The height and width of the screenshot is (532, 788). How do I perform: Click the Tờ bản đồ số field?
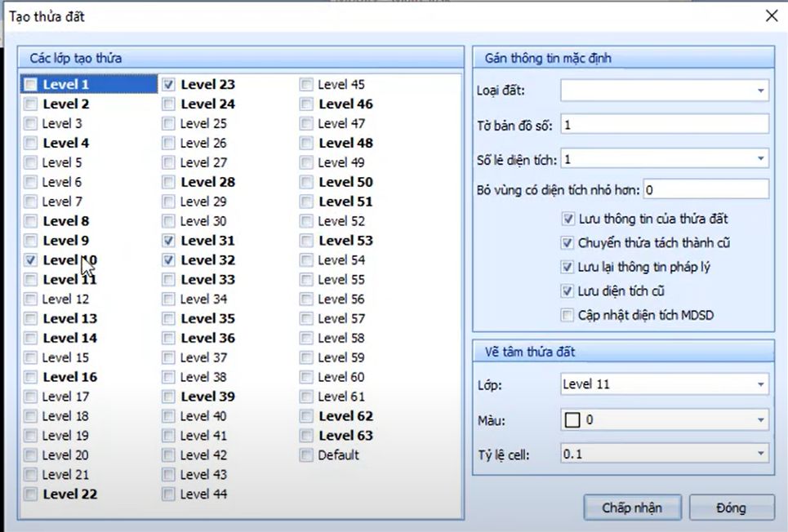click(x=664, y=125)
